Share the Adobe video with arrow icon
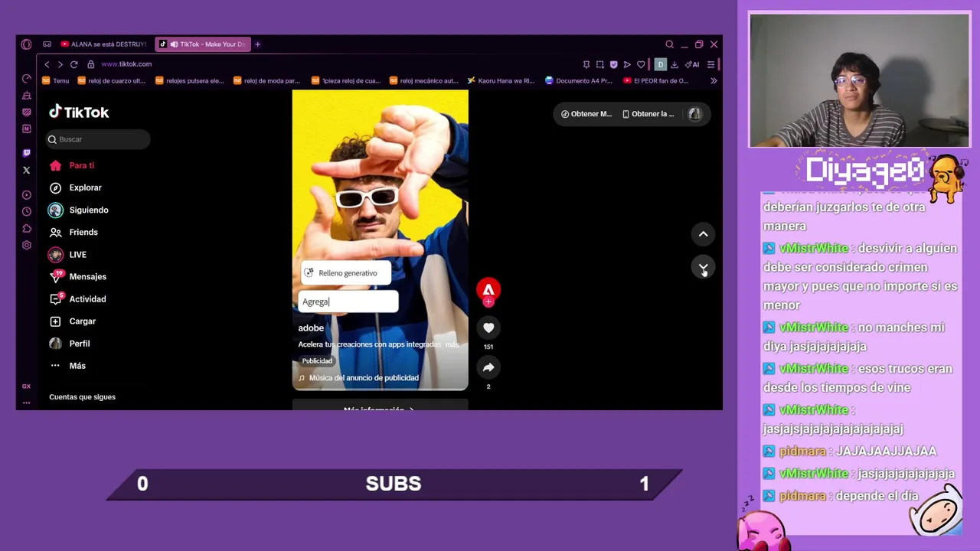This screenshot has height=551, width=980. point(488,367)
